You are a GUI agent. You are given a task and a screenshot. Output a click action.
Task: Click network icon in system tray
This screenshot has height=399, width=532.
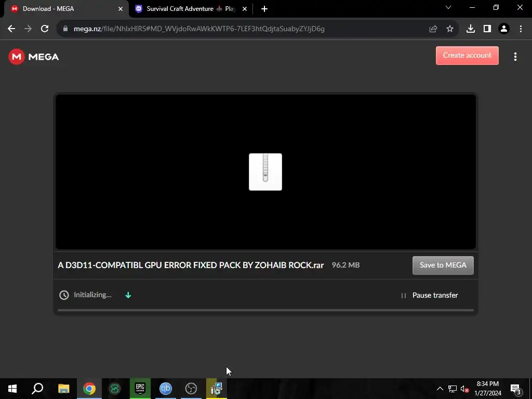453,389
